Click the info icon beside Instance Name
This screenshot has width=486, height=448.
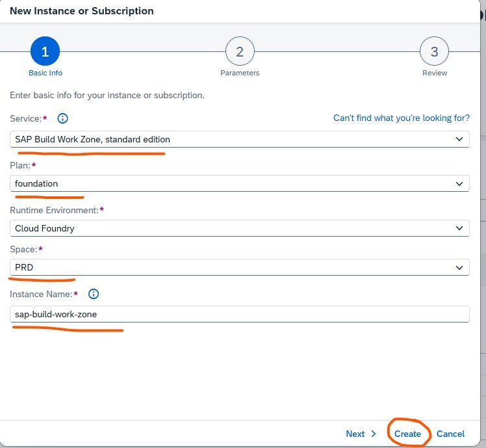[x=94, y=294]
